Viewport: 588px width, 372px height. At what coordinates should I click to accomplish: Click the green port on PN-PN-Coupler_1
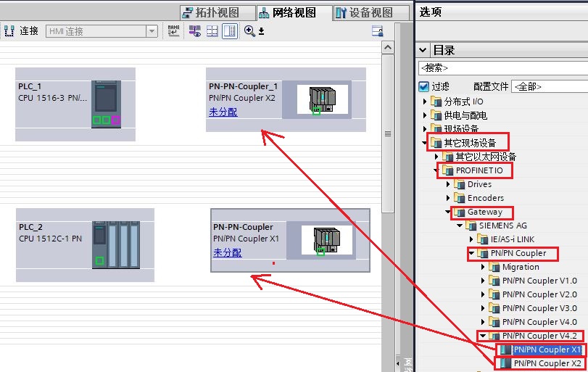click(317, 111)
